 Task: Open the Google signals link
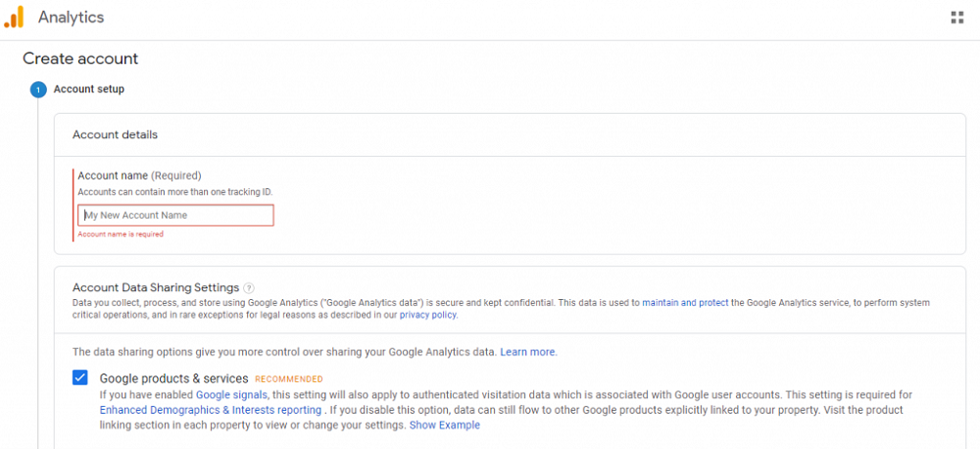[232, 395]
